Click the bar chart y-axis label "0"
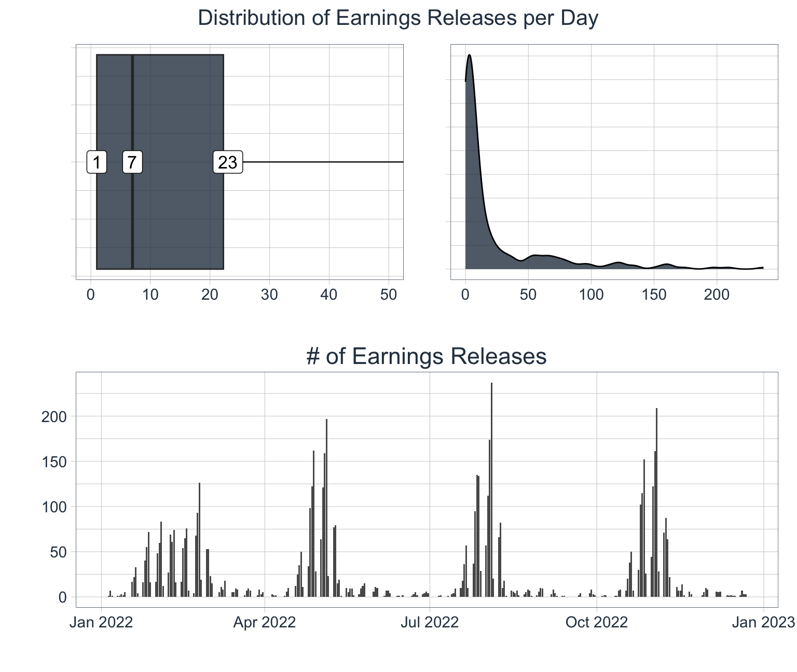 [x=63, y=597]
